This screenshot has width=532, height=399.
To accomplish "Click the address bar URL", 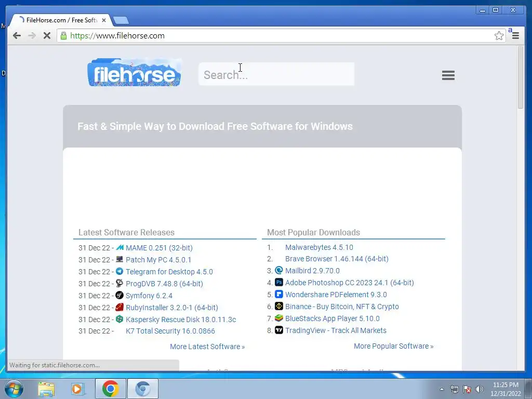I will 117,36.
